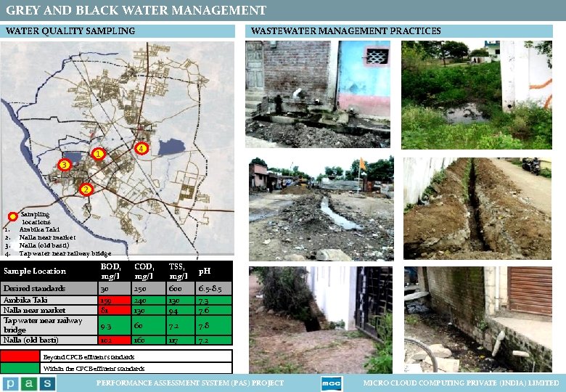Open the drain beside shop shutter photo
Viewport: 566px width, 392px height.
[x=478, y=319]
